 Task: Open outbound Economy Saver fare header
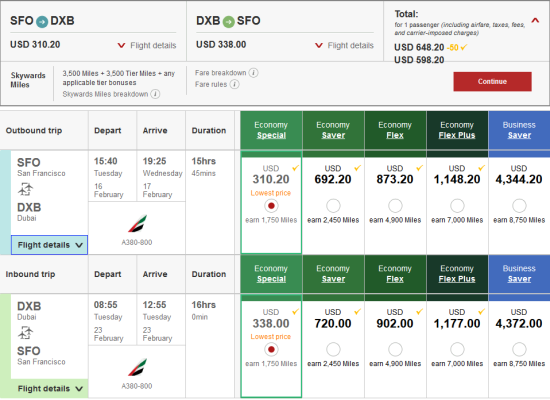tap(333, 130)
